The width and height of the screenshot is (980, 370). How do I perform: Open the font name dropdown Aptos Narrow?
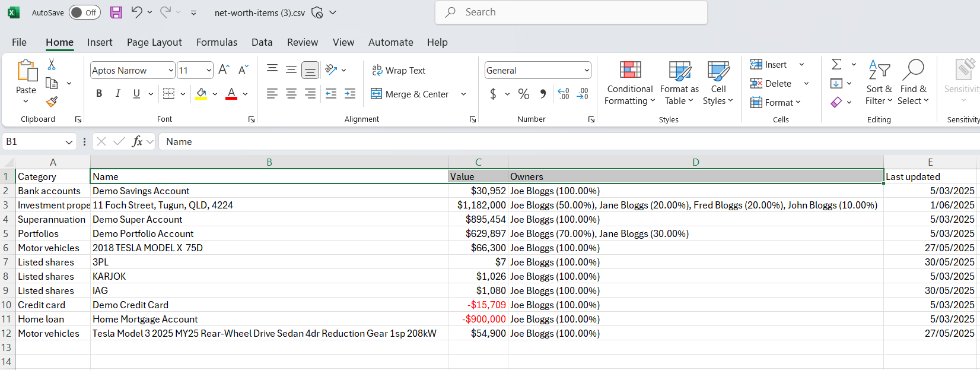pyautogui.click(x=171, y=71)
